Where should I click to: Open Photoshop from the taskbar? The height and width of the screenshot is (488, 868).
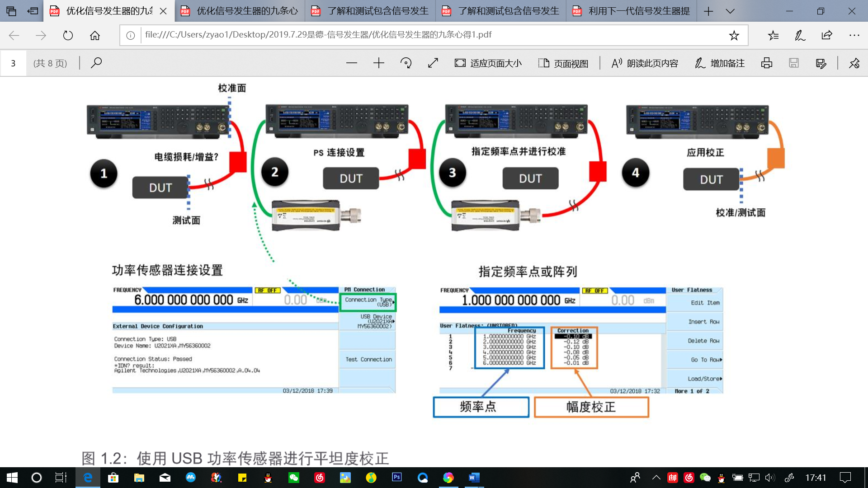397,478
